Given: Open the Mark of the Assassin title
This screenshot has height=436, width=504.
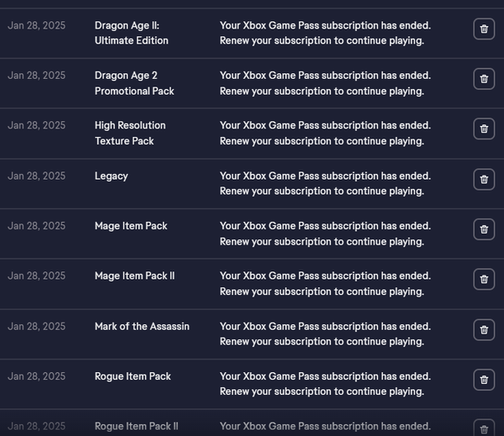Looking at the screenshot, I should pyautogui.click(x=142, y=326).
